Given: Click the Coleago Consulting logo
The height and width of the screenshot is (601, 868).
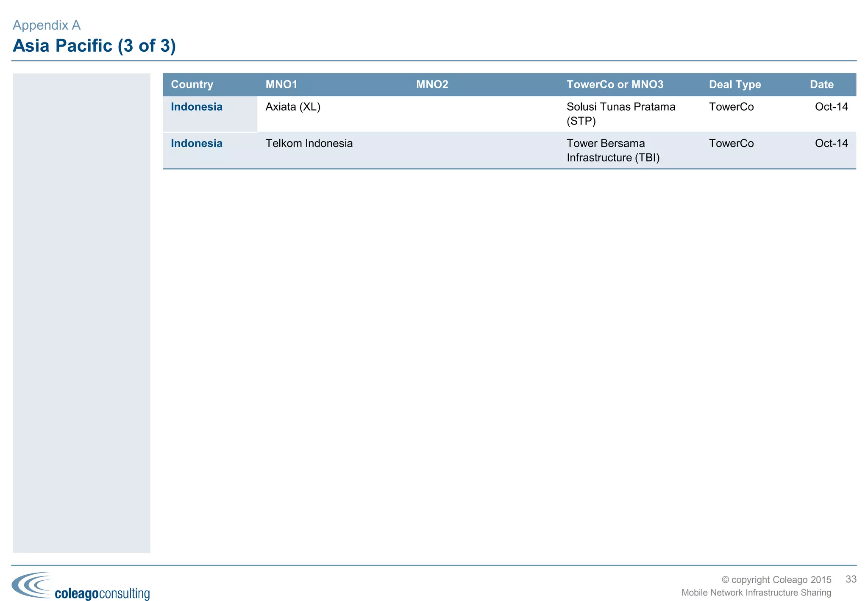Looking at the screenshot, I should coord(81,587).
